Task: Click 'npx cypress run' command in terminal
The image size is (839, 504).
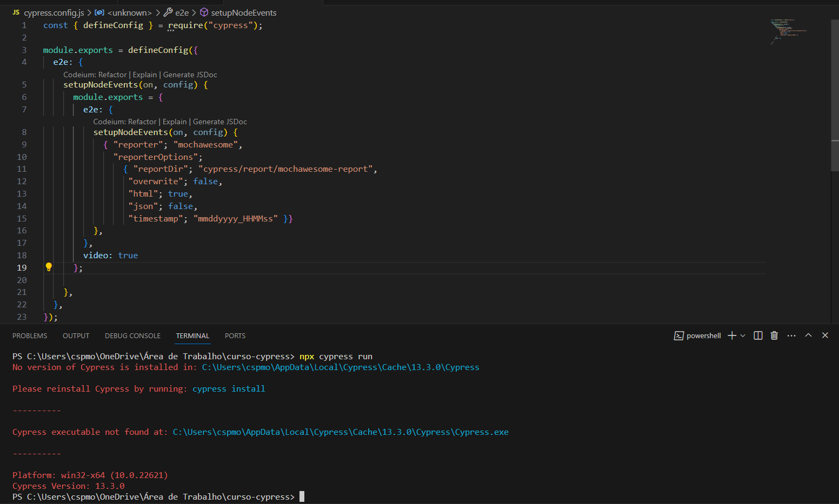Action: click(x=336, y=357)
